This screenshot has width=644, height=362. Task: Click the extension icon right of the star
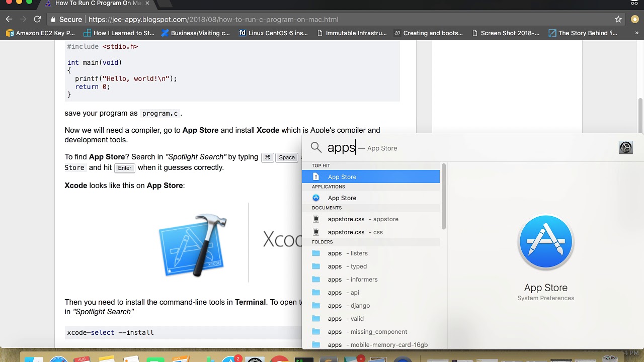click(x=634, y=20)
